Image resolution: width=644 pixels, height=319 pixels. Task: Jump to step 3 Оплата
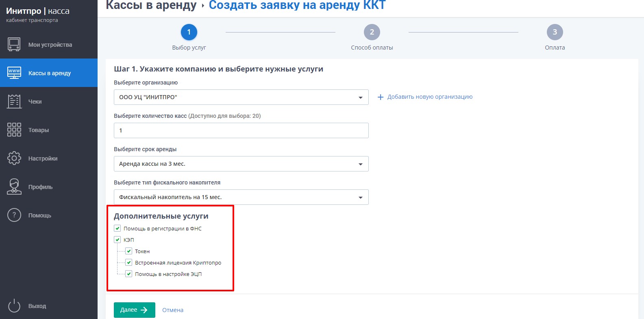555,33
